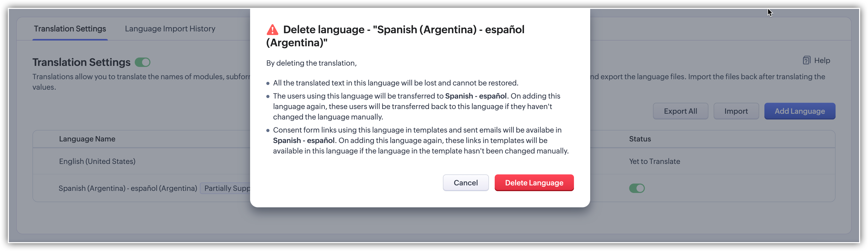Click the Export All button
This screenshot has height=251, width=868.
pyautogui.click(x=680, y=111)
